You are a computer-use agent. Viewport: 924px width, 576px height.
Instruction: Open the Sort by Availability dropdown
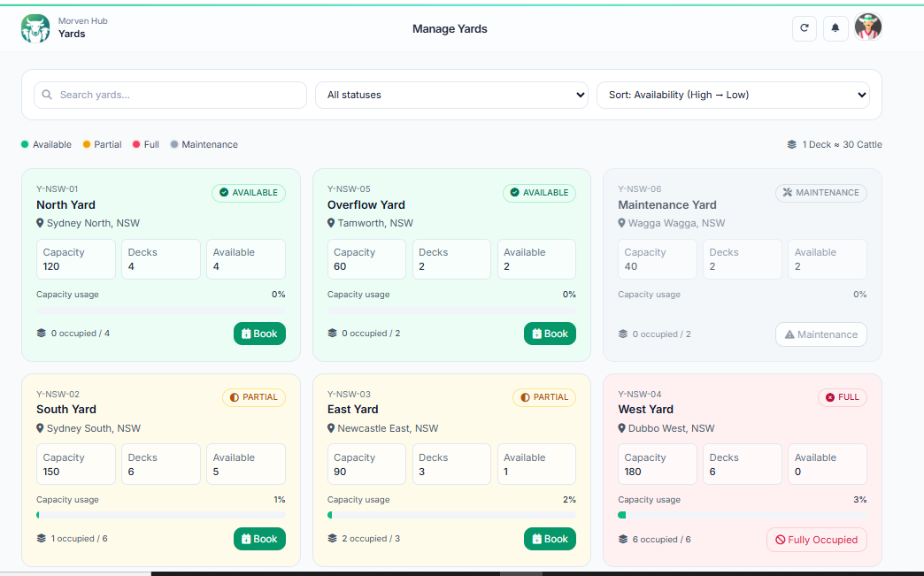point(733,95)
